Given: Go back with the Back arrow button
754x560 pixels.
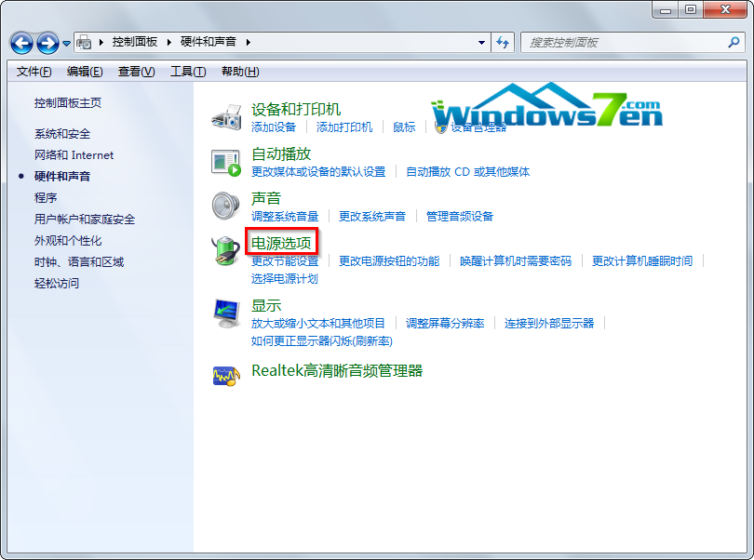Looking at the screenshot, I should pos(21,43).
